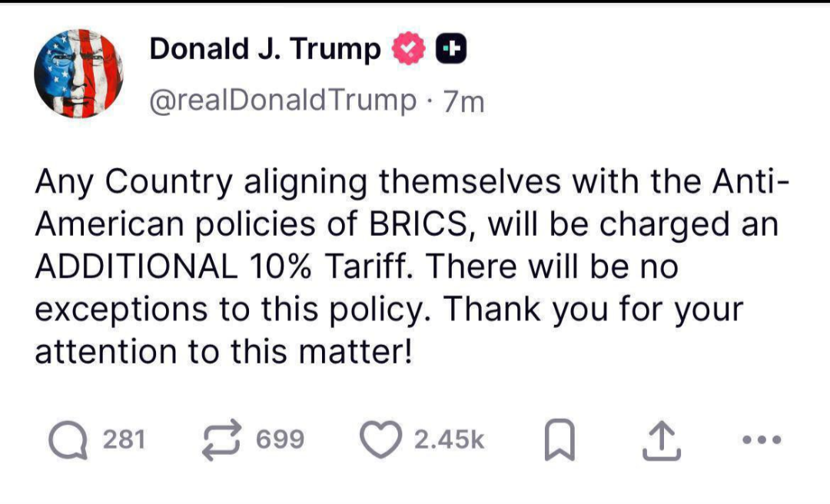Viewport: 830px width, 504px height.
Task: Open the flag-painted profile avatar
Action: 80,75
